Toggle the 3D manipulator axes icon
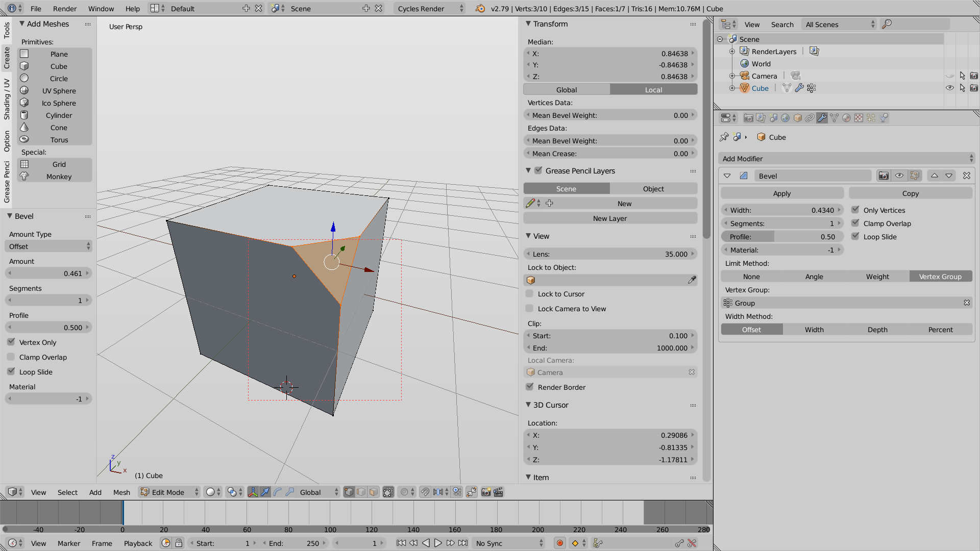 253,492
